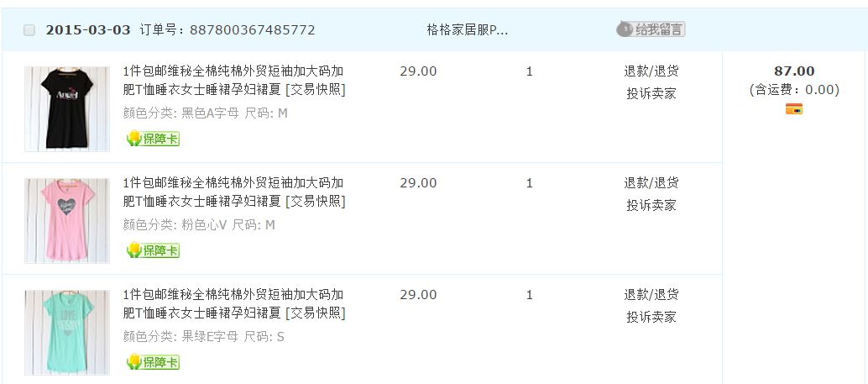
Task: Click 投诉卖家 for the green 果绿E字母 item
Action: pos(651,317)
